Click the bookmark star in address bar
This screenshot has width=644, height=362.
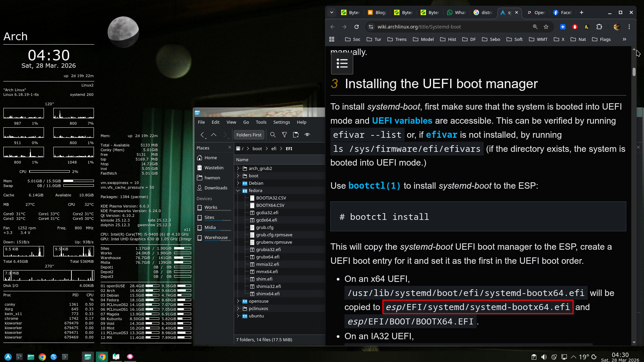(546, 27)
